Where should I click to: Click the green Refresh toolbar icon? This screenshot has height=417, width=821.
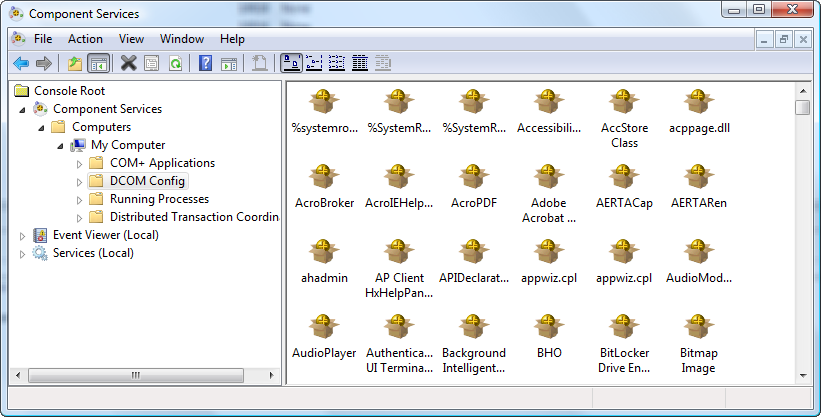[x=175, y=63]
